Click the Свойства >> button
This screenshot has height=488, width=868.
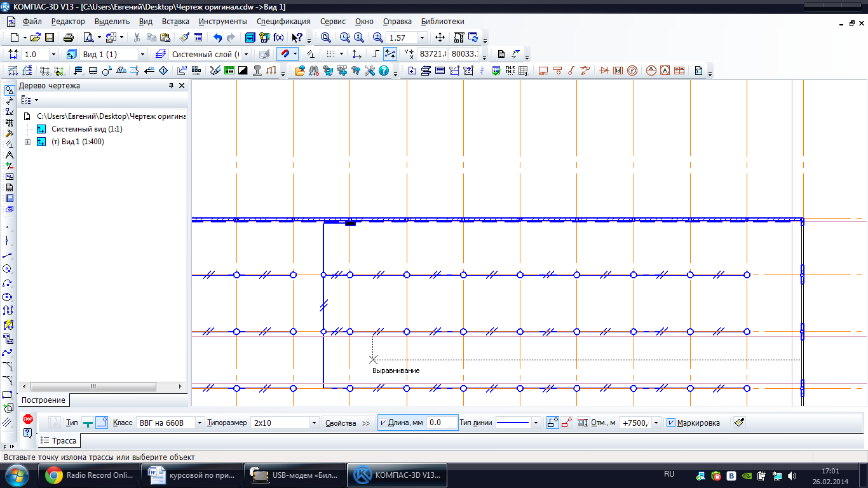(348, 423)
